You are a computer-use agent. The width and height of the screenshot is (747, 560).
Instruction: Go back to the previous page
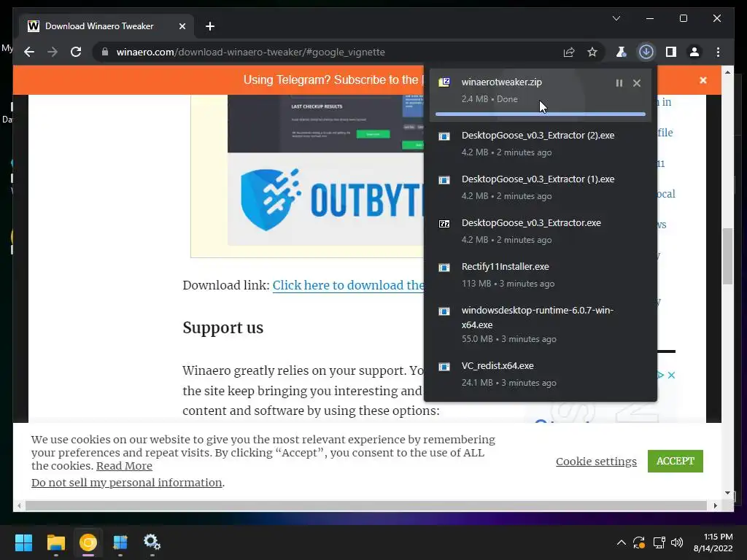[x=29, y=52]
